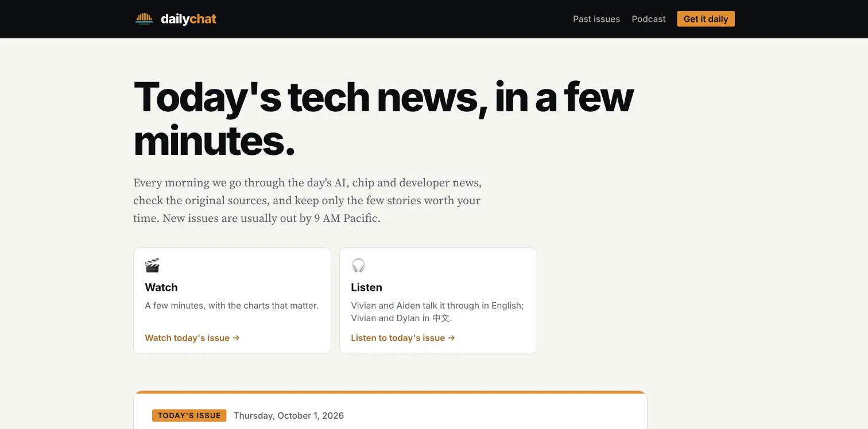Select the Listen card heading
868x429 pixels.
tap(366, 287)
